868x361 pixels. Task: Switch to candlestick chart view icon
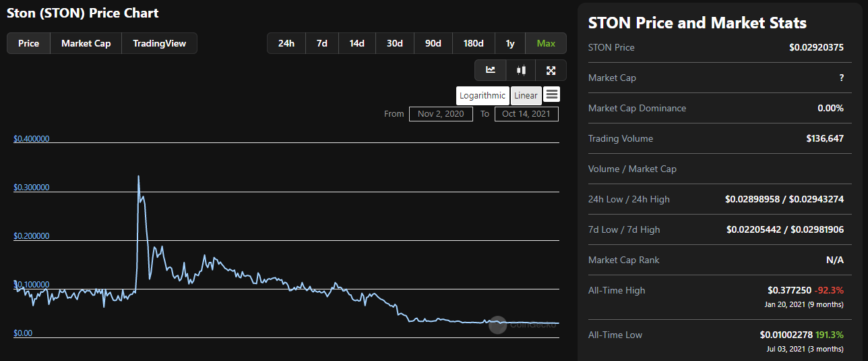coord(520,70)
